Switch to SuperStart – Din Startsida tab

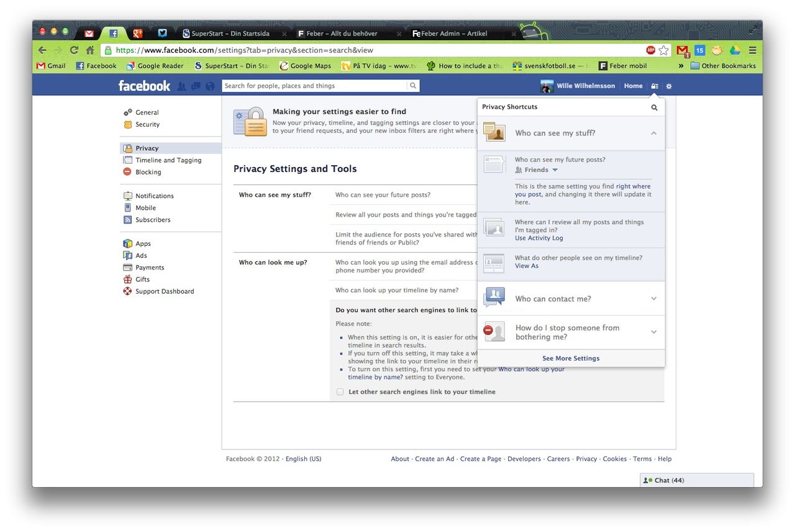coord(234,34)
